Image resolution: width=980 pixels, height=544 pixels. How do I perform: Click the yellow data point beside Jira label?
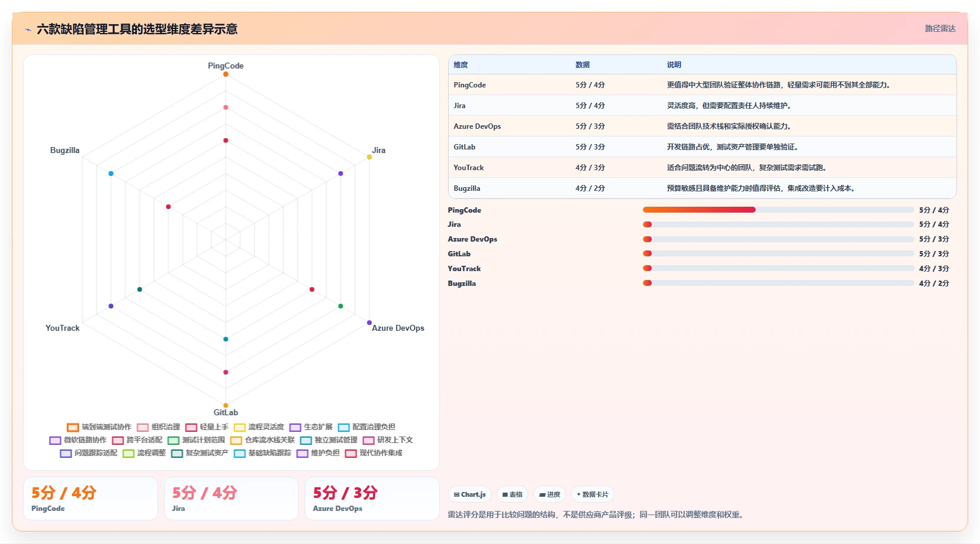pyautogui.click(x=369, y=157)
